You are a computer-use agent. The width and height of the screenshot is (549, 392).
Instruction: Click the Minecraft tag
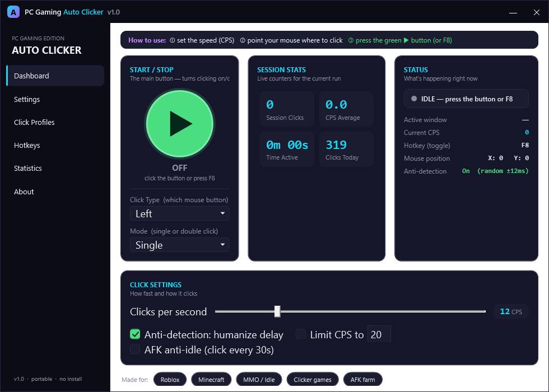pyautogui.click(x=211, y=380)
